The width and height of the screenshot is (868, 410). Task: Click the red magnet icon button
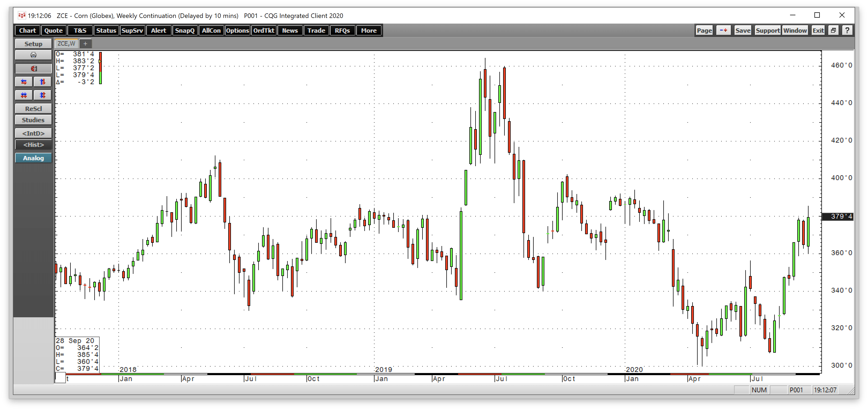point(33,68)
